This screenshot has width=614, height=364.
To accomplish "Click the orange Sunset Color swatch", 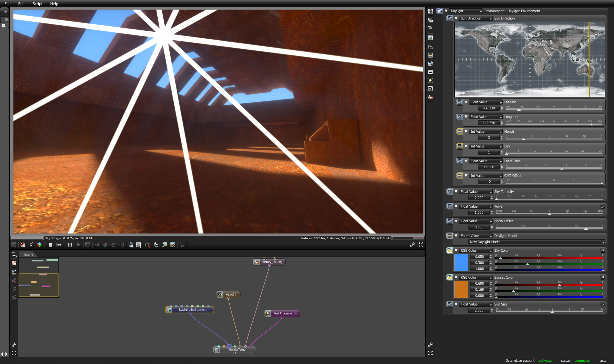I will (x=461, y=289).
